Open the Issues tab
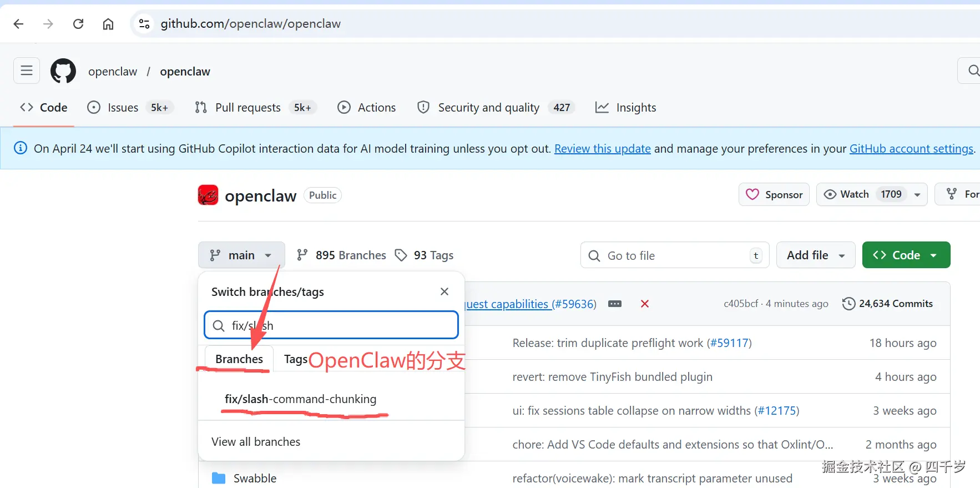 130,108
